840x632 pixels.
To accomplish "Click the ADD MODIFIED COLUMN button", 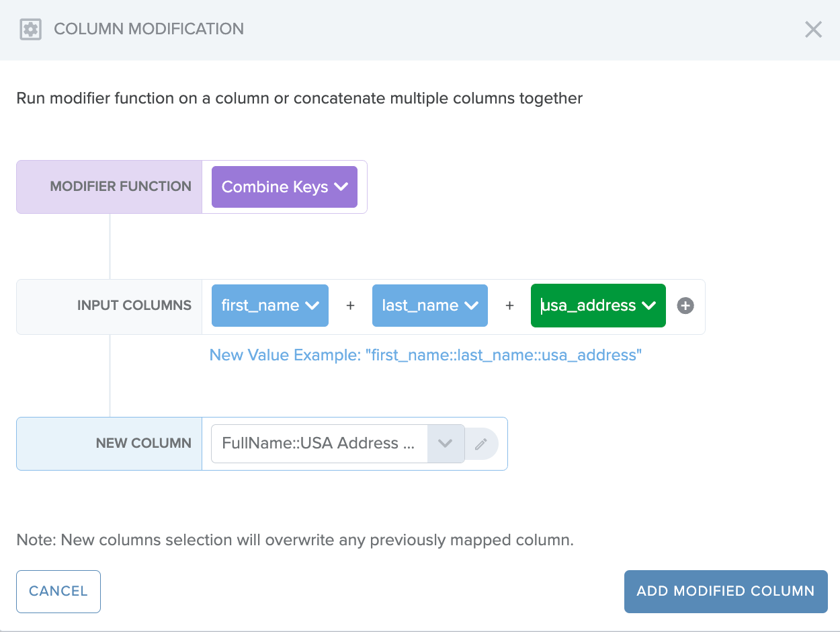I will coord(725,591).
